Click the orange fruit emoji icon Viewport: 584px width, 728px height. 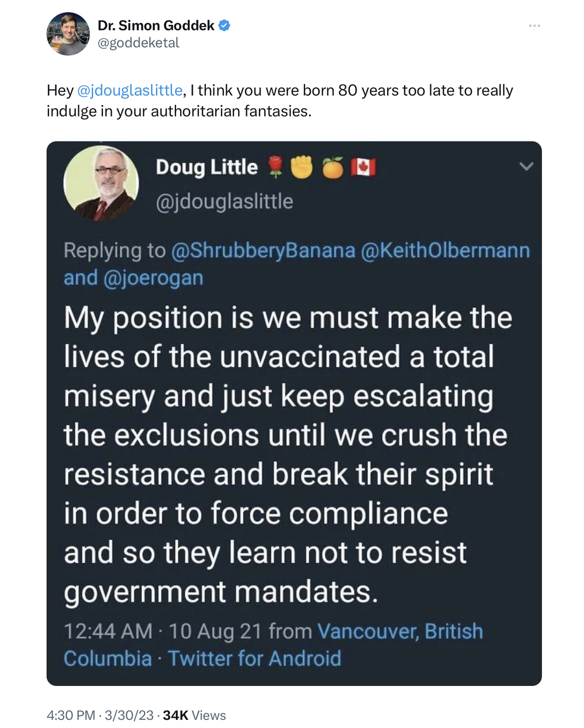[333, 167]
